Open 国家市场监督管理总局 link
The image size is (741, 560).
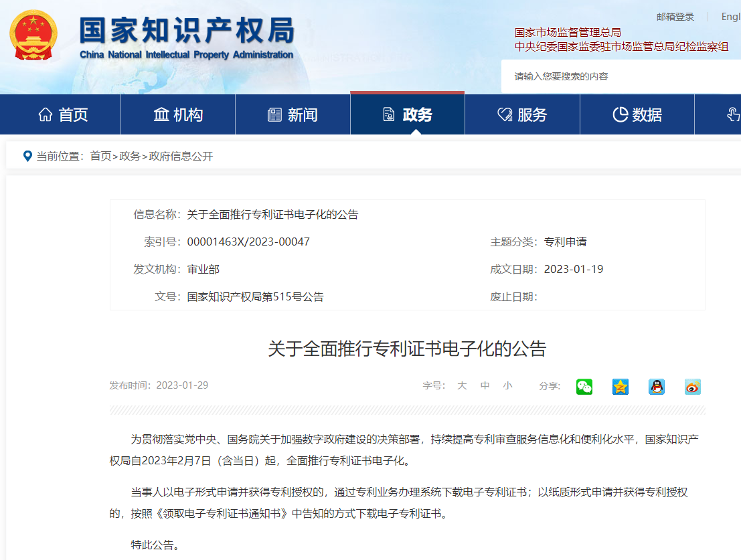[568, 32]
